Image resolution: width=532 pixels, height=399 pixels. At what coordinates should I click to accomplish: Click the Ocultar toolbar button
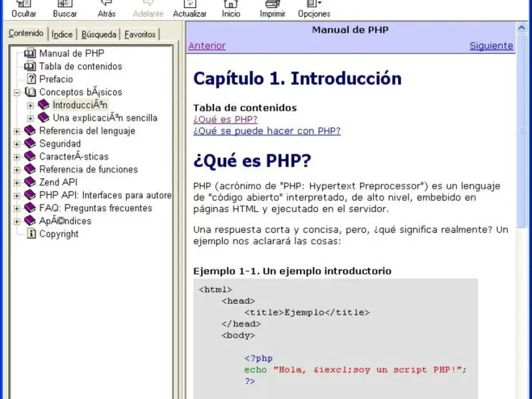point(24,9)
